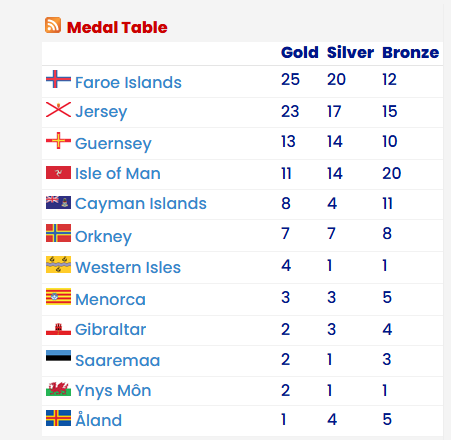The width and height of the screenshot is (451, 440).
Task: Click the Saaremaa flag icon
Action: [x=58, y=355]
